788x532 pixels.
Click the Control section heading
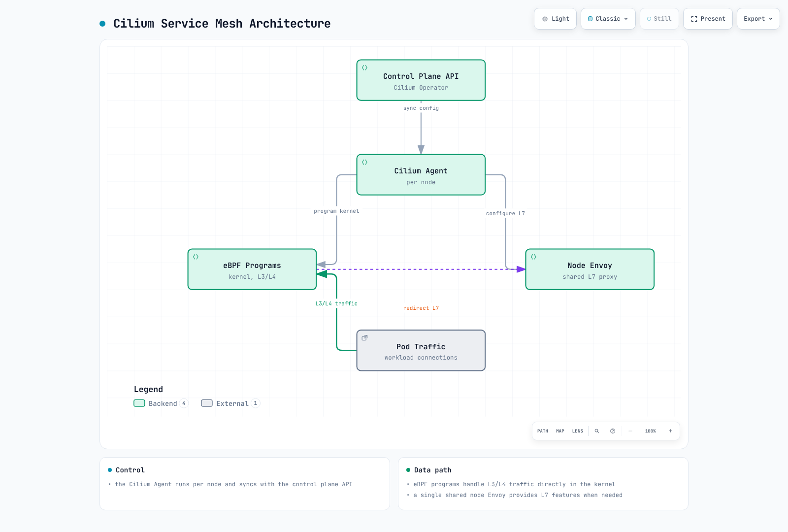130,470
